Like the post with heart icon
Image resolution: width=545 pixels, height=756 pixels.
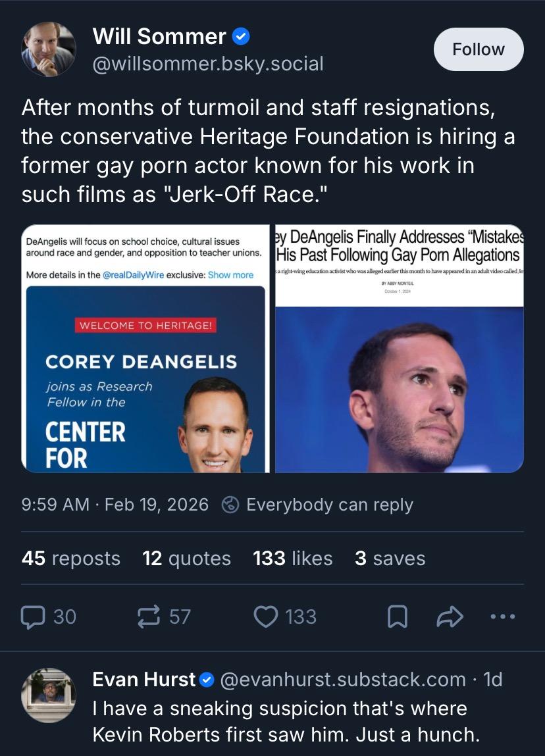tap(265, 617)
